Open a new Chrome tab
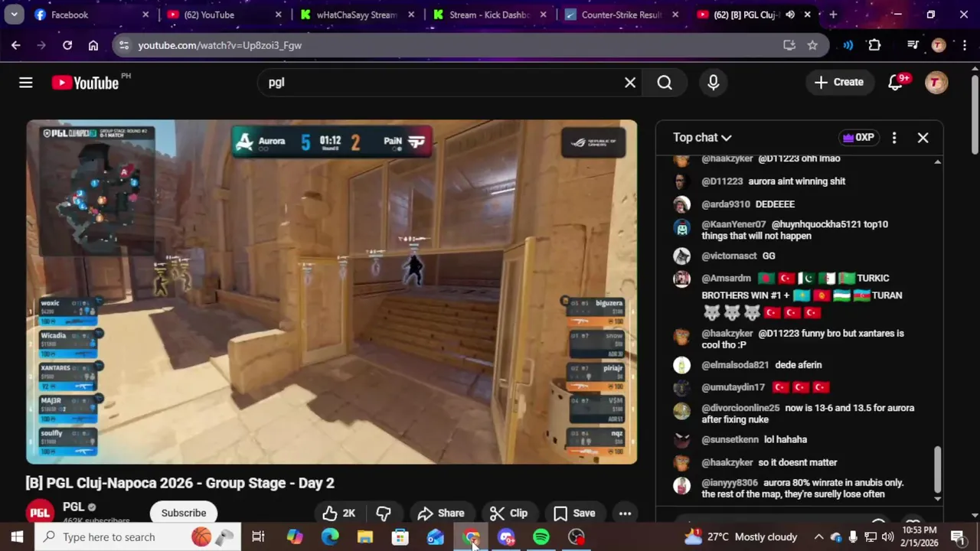 pos(833,15)
